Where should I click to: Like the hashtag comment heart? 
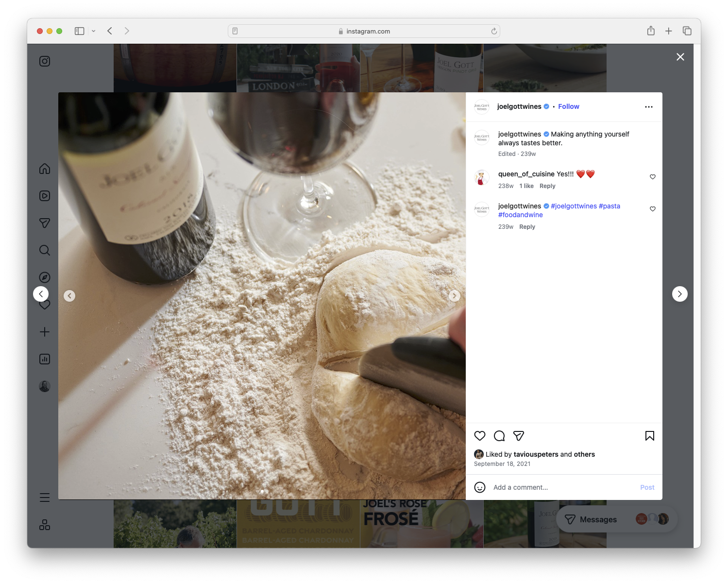(x=653, y=209)
